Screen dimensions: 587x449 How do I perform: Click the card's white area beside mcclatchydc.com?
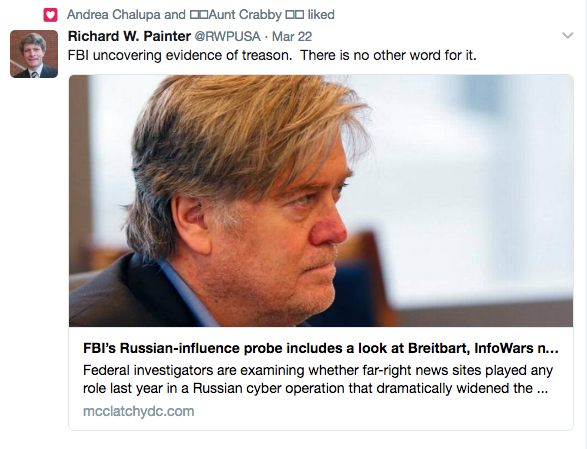point(374,412)
